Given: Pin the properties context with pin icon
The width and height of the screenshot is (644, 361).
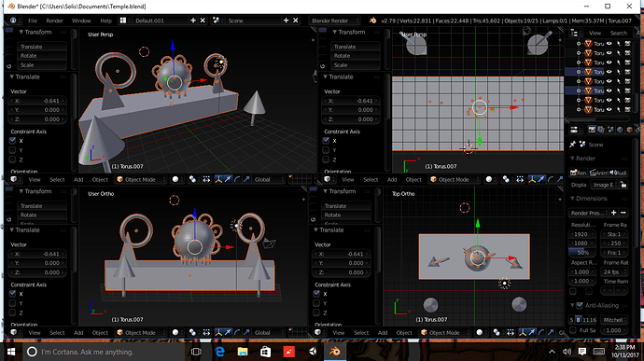Looking at the screenshot, I should tap(572, 145).
